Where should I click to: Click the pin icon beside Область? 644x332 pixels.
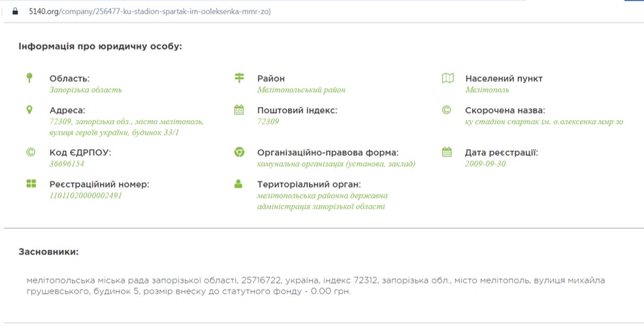(x=29, y=78)
